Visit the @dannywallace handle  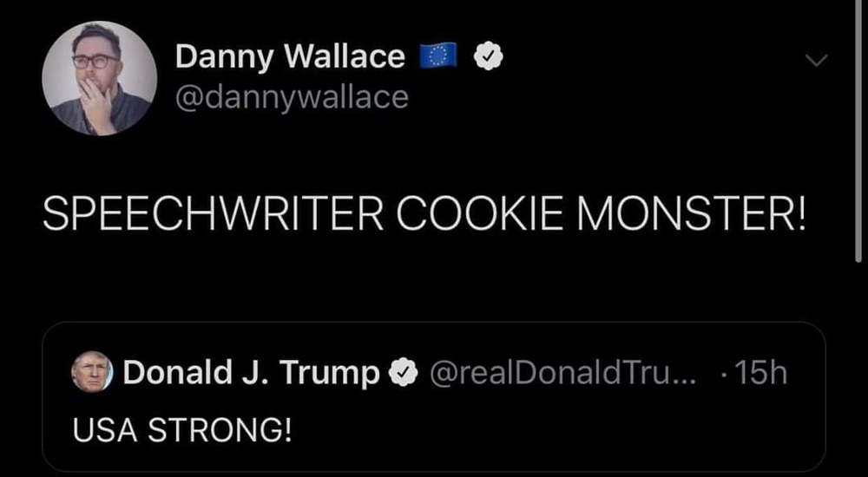pyautogui.click(x=291, y=97)
